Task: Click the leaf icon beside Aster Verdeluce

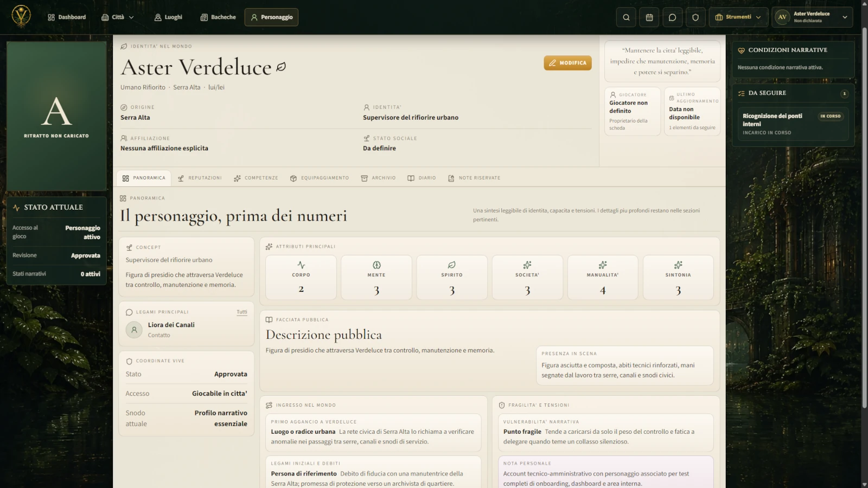Action: tap(281, 67)
